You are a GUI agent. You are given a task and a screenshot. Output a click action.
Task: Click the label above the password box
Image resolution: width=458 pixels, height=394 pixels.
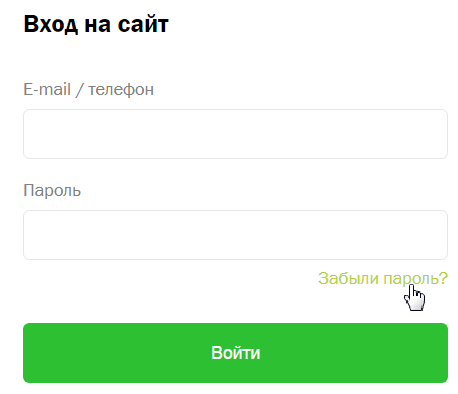pos(52,191)
